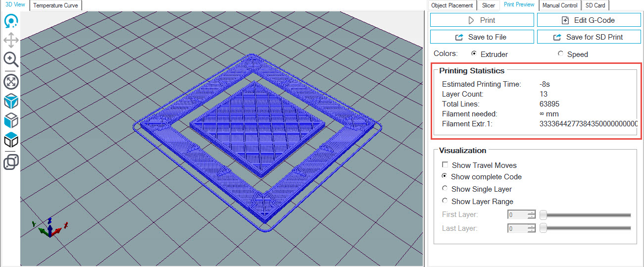644x267 pixels.
Task: Choose the front cube view icon
Action: [x=11, y=120]
